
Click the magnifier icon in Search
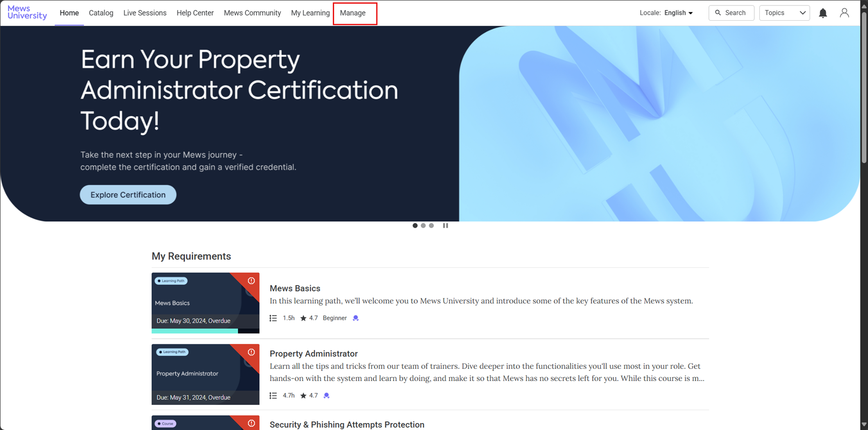[x=718, y=13]
